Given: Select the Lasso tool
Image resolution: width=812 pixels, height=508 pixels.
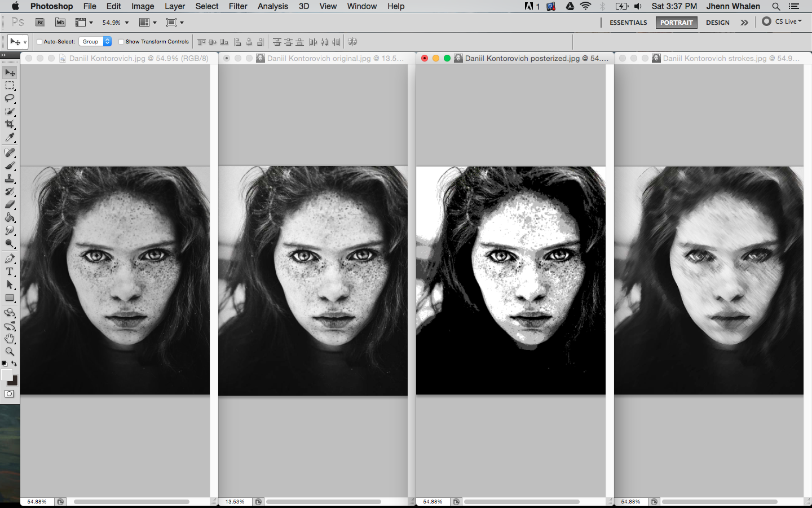Looking at the screenshot, I should coord(10,98).
